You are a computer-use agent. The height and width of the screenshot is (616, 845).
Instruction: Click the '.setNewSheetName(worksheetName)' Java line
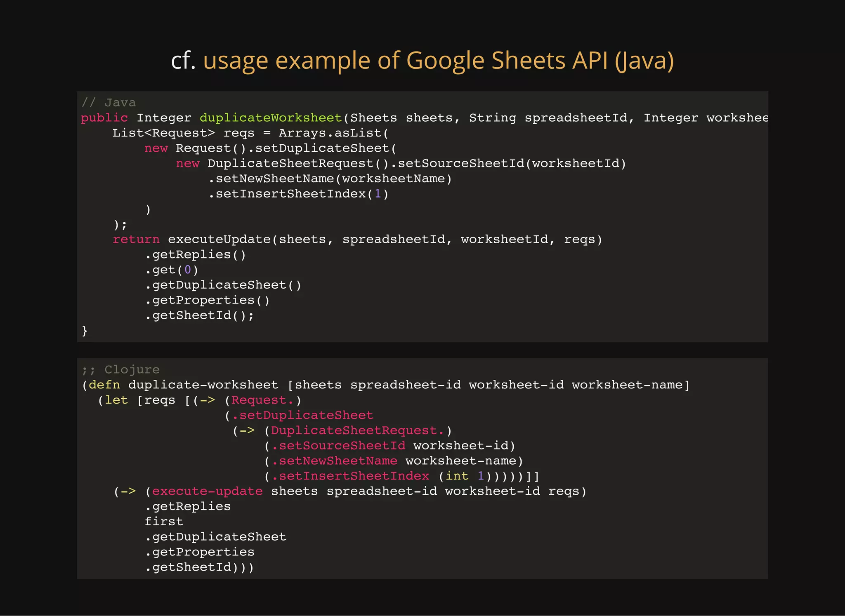pos(330,179)
